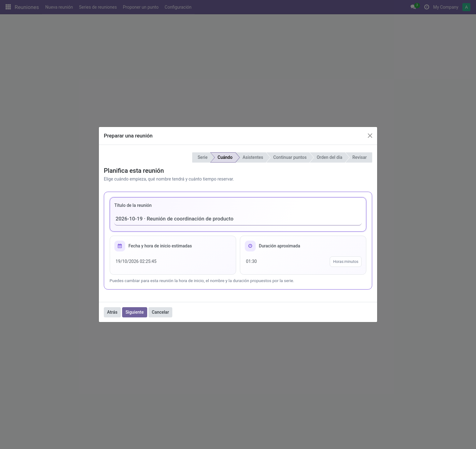Open Proponer un punto menu

141,7
